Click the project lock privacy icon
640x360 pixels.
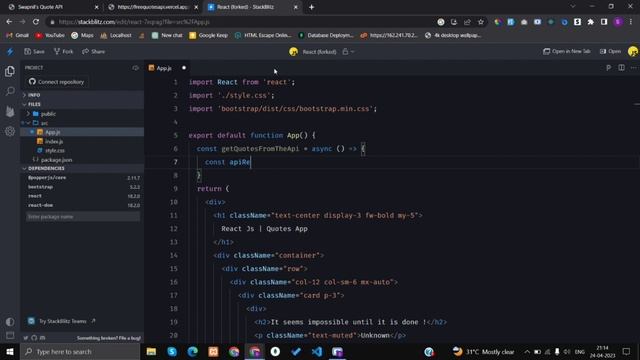pyautogui.click(x=345, y=52)
